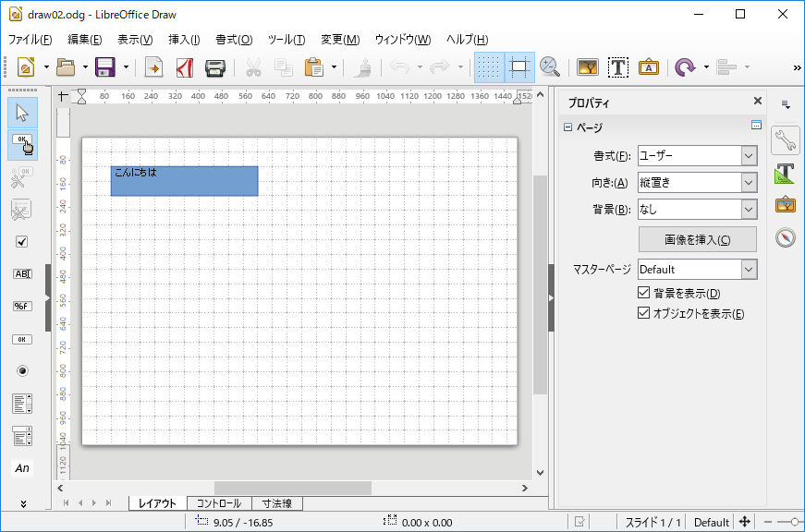Add a Check Box form control

point(22,242)
